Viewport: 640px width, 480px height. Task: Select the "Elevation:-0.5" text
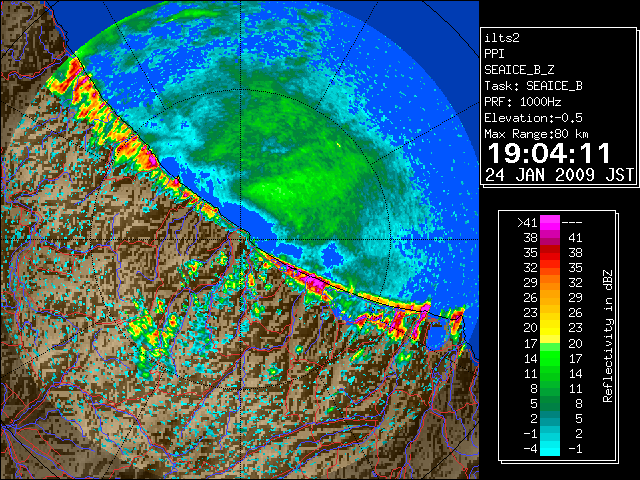pos(533,118)
